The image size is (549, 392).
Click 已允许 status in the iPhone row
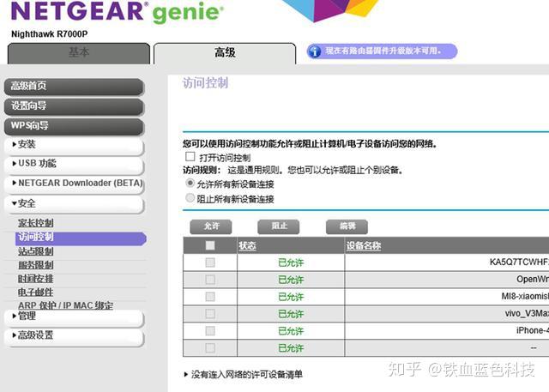[x=291, y=331]
